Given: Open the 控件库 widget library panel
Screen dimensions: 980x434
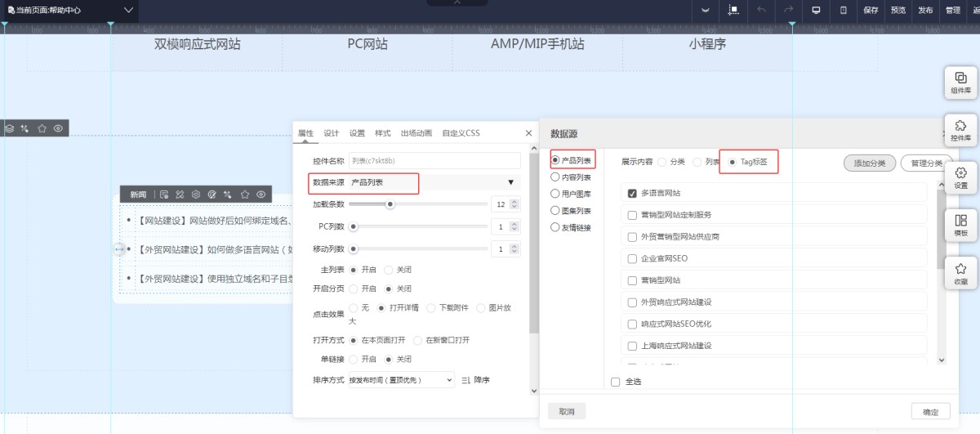Looking at the screenshot, I should [x=960, y=129].
